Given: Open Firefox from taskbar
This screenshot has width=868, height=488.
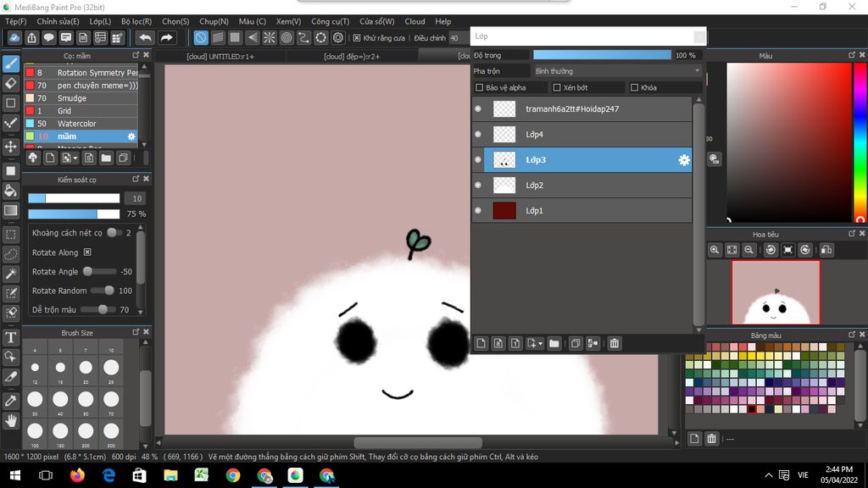Looking at the screenshot, I should (x=77, y=475).
